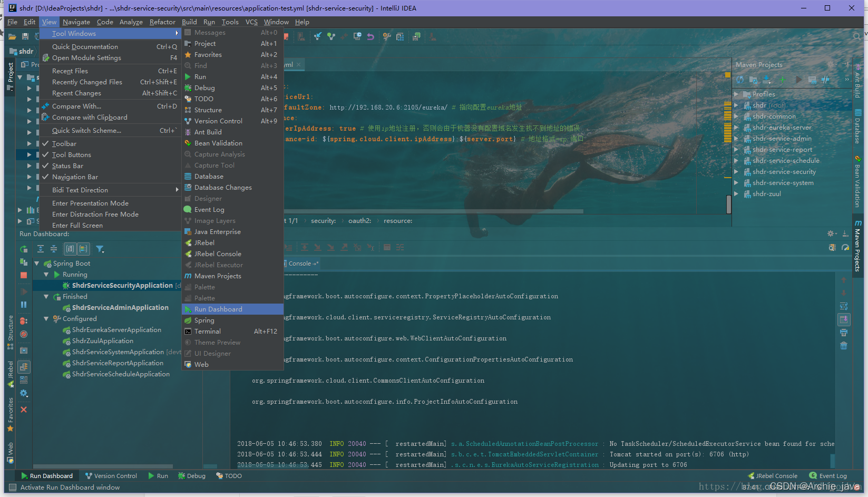Collapse the Finished group node
Screen dimensions: 868x497
point(46,297)
